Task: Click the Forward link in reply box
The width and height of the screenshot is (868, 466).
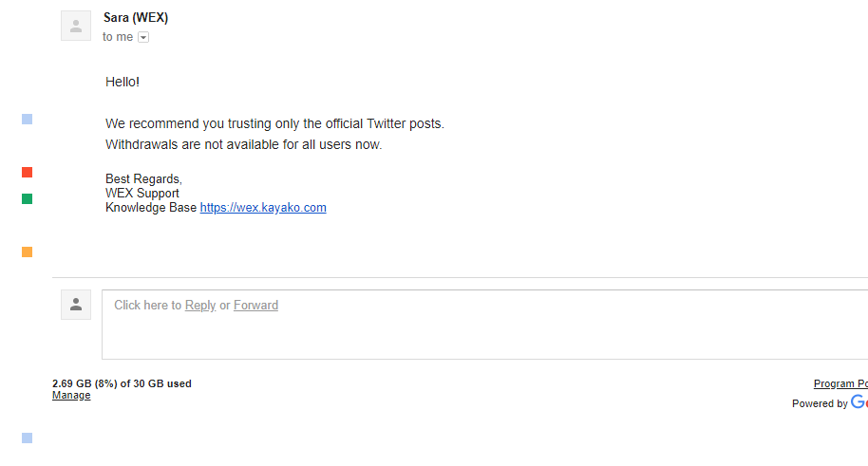Action: tap(255, 305)
